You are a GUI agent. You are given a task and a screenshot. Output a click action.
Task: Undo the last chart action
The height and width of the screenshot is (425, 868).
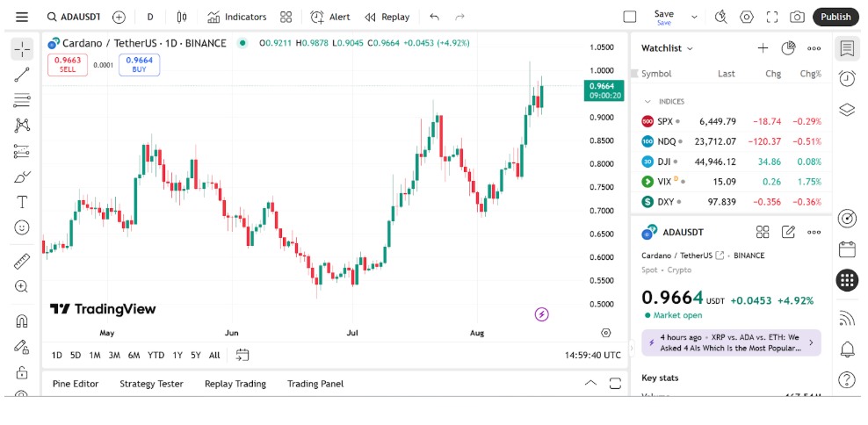(435, 17)
